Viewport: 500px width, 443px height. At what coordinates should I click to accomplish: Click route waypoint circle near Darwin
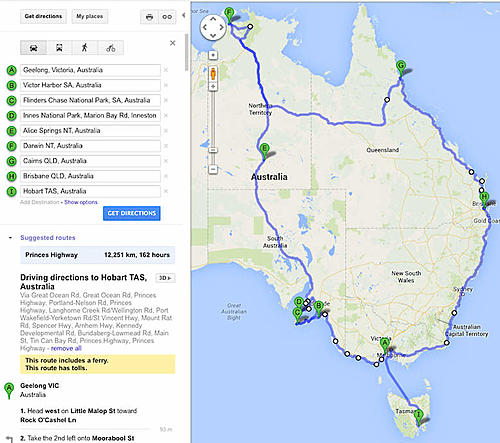[x=250, y=27]
